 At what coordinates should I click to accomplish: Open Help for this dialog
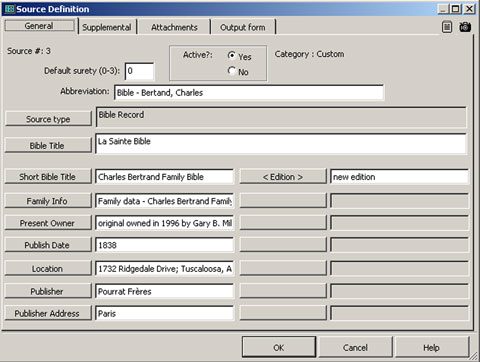pyautogui.click(x=432, y=347)
